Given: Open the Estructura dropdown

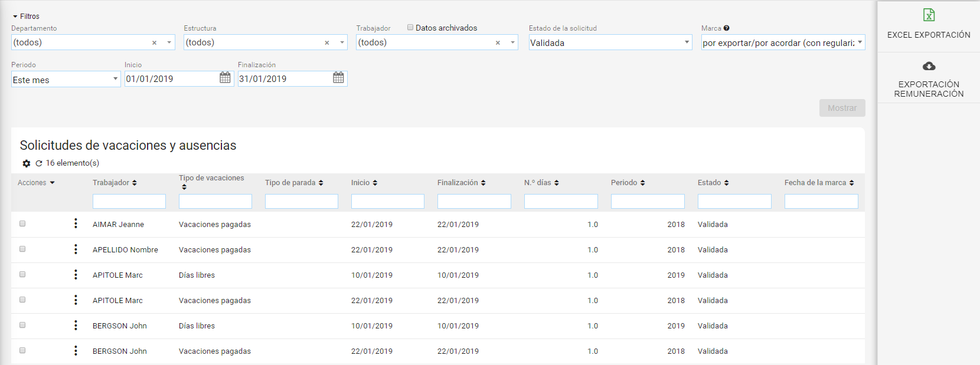Looking at the screenshot, I should tap(342, 42).
